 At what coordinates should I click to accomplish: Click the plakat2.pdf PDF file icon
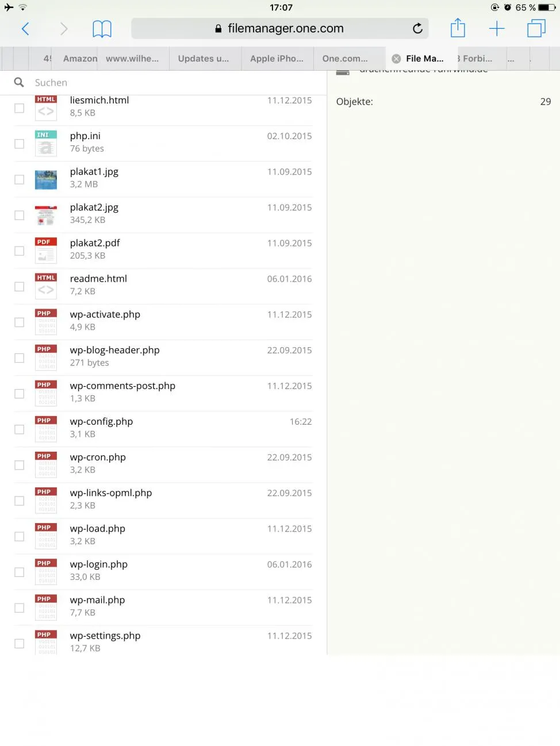click(x=46, y=251)
